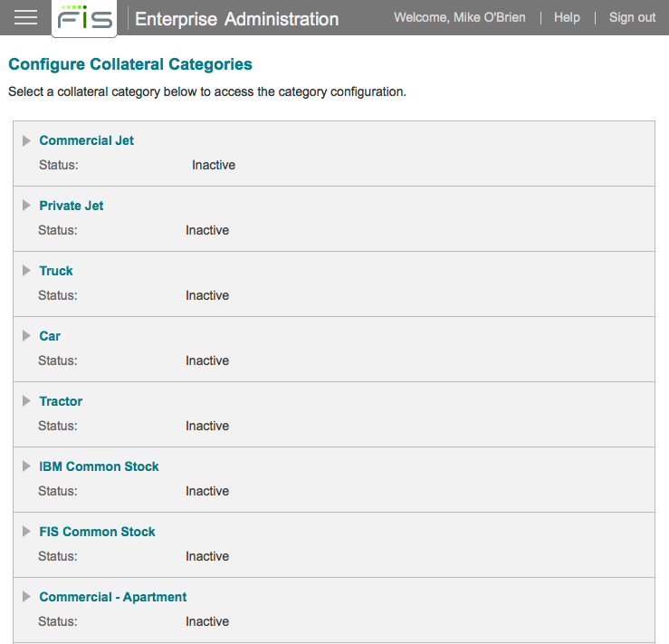Expand the FIS Common Stock arrow
The image size is (669, 644).
pyautogui.click(x=26, y=532)
